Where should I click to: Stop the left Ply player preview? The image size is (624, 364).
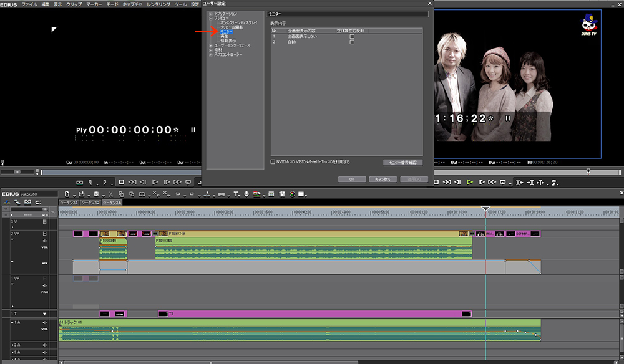pos(122,182)
